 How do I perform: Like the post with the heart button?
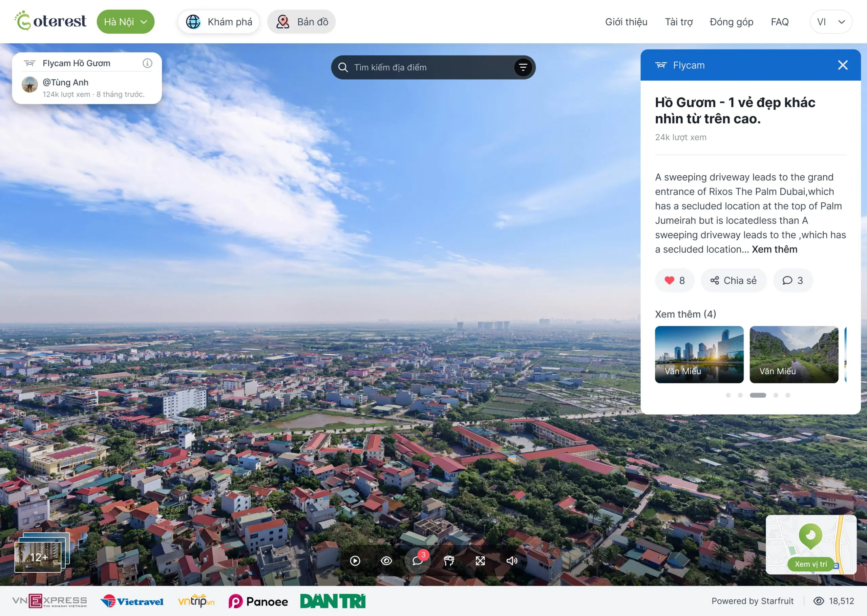coord(675,280)
